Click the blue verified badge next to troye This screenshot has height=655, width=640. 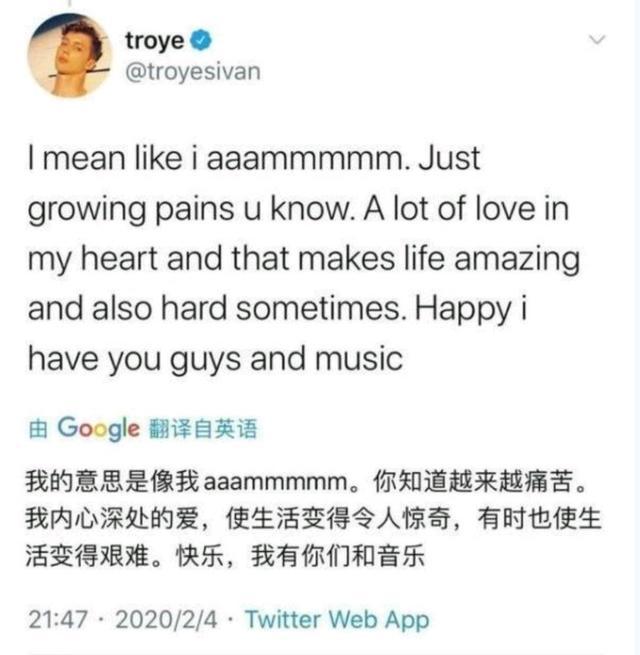[x=201, y=40]
